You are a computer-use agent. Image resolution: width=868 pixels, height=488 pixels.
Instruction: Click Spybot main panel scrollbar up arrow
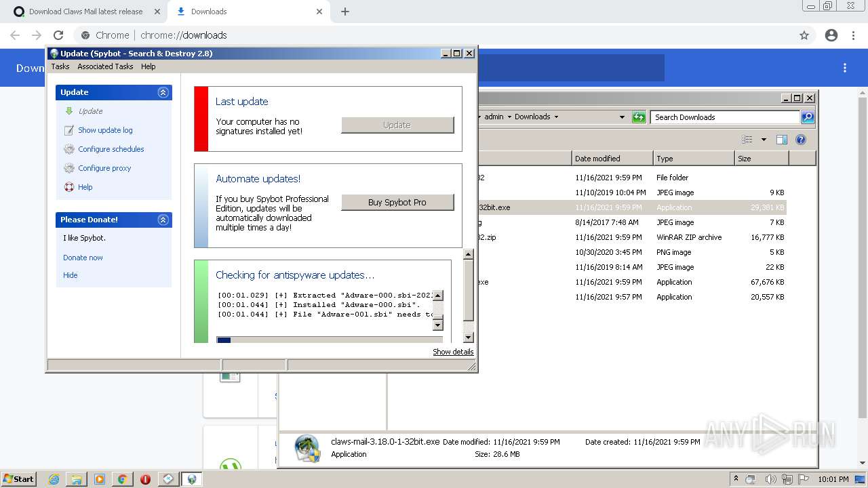[468, 254]
